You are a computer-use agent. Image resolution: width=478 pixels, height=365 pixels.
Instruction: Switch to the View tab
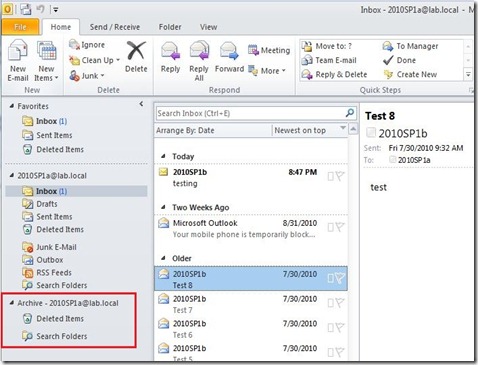pyautogui.click(x=209, y=27)
